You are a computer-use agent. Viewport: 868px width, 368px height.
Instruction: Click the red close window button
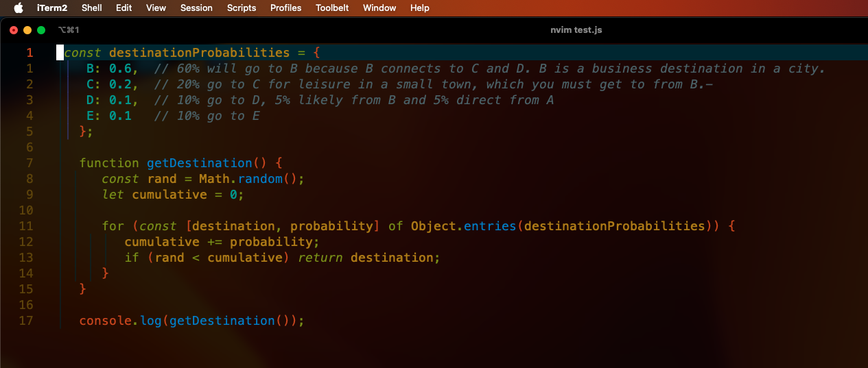(x=14, y=30)
